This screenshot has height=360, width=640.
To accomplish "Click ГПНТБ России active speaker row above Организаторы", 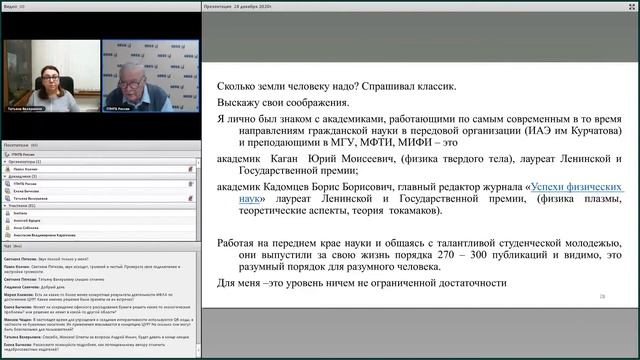I will (x=99, y=155).
